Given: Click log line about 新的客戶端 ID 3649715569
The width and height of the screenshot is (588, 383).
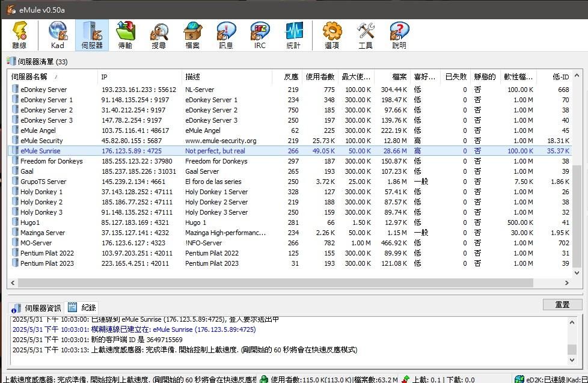Looking at the screenshot, I should coord(97,340).
